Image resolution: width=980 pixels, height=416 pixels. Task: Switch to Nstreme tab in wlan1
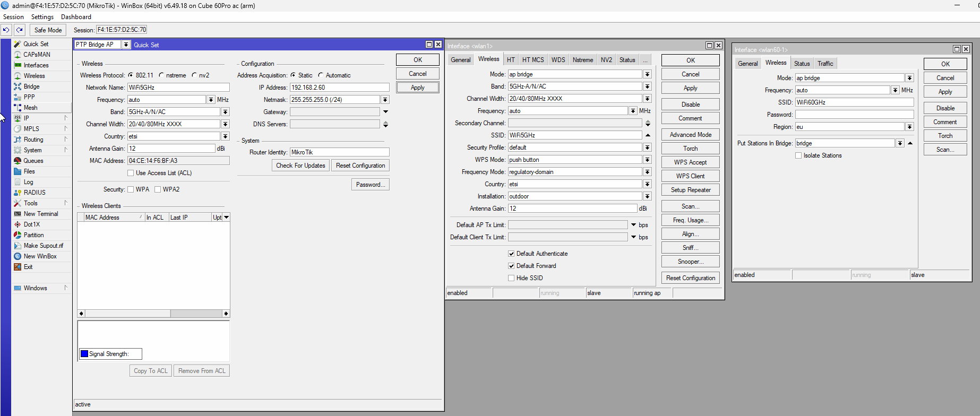(x=583, y=60)
